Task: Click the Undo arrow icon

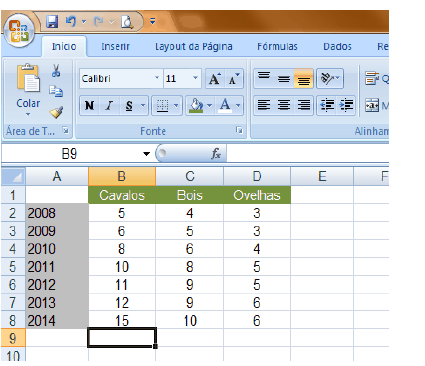Action: [70, 22]
